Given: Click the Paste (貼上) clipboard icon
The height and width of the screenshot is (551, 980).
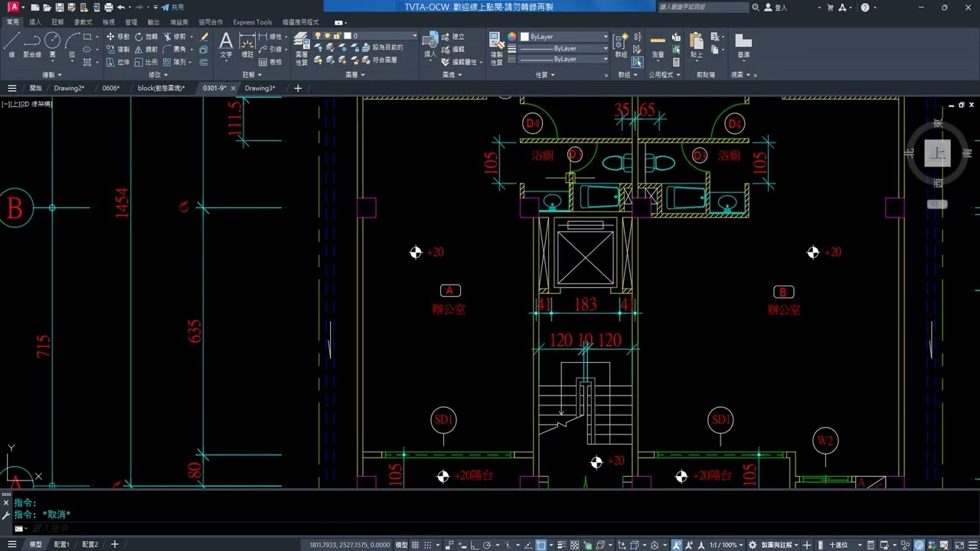Looking at the screenshot, I should [696, 45].
